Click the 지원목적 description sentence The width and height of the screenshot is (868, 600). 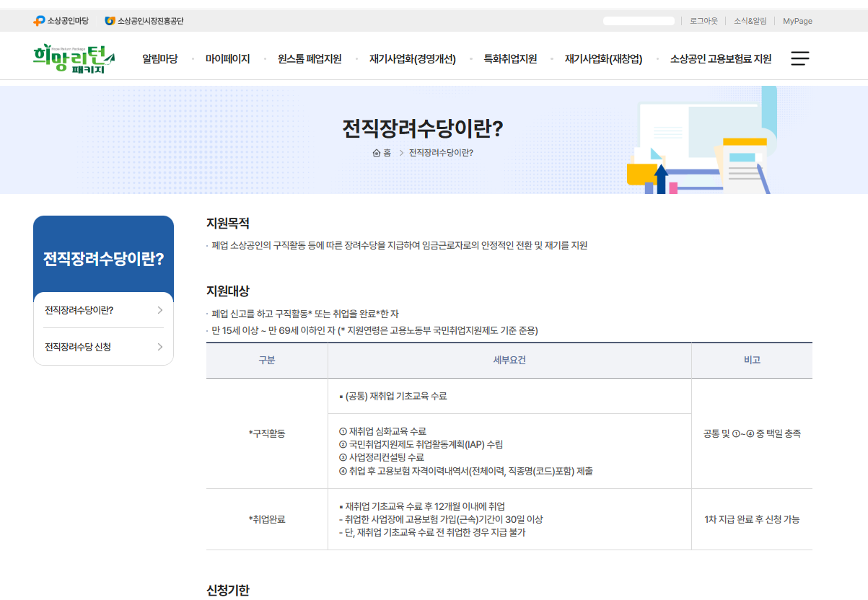click(400, 246)
